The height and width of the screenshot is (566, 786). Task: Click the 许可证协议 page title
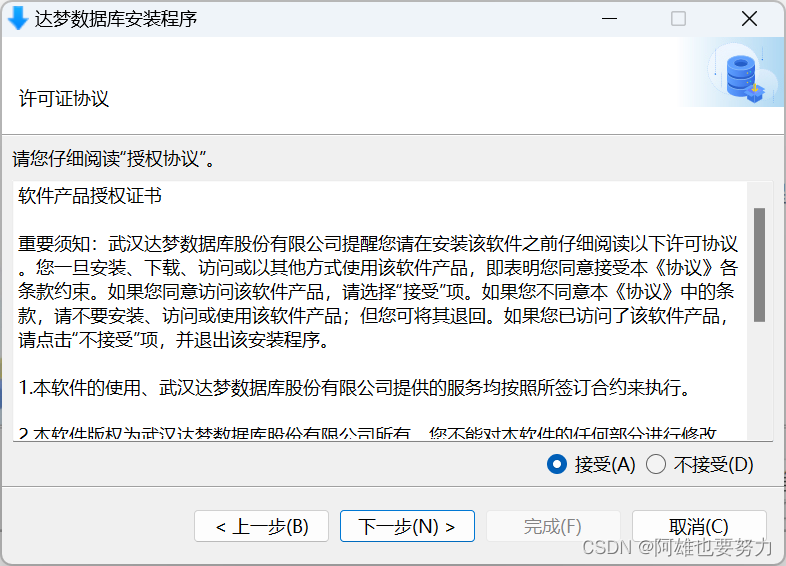[x=64, y=98]
